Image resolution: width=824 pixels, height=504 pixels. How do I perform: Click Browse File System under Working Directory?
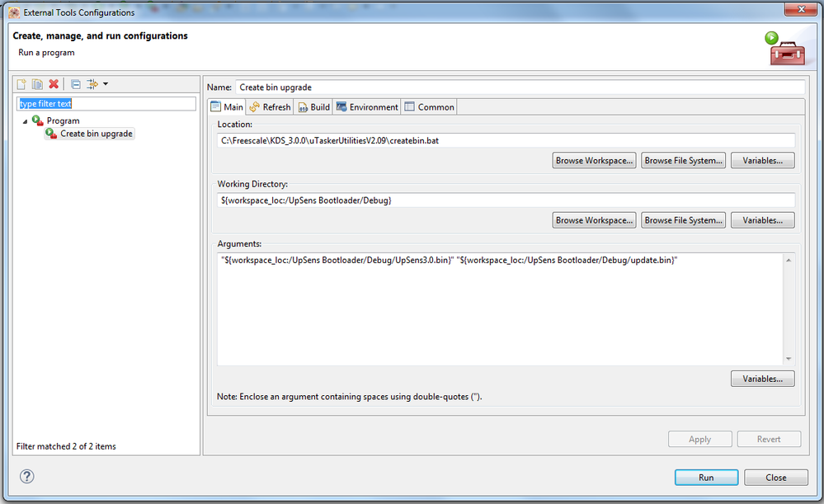click(683, 220)
